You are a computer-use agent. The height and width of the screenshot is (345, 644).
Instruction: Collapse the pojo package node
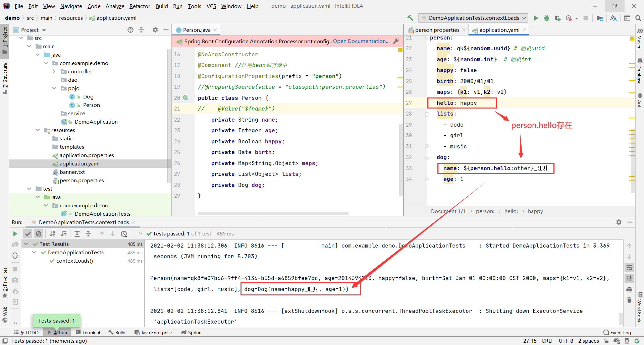54,88
